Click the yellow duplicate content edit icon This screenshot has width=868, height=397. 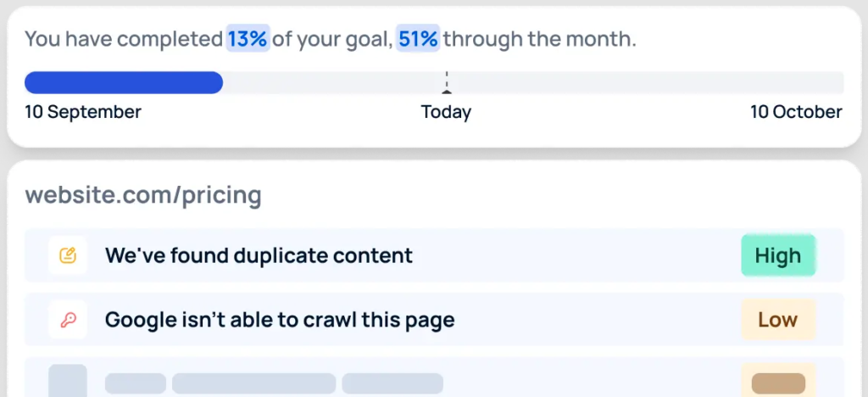68,255
